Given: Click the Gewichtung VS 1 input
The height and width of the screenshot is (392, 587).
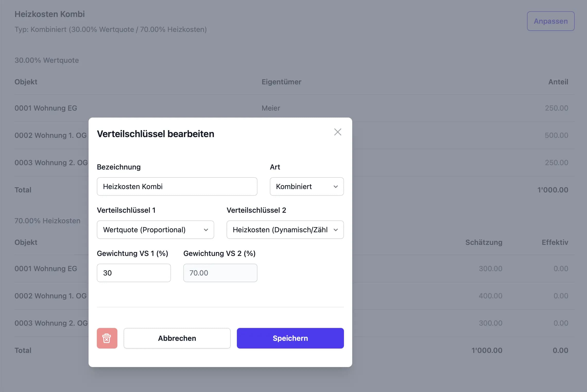Looking at the screenshot, I should tap(134, 273).
